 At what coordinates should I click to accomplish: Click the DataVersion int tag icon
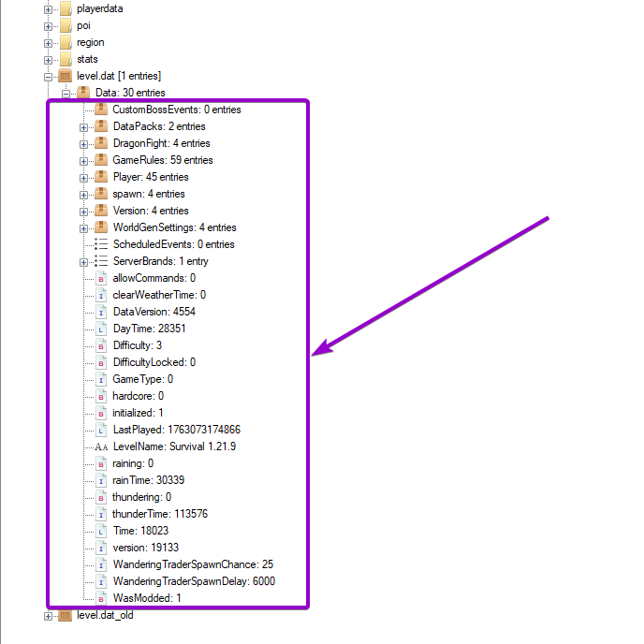(101, 312)
